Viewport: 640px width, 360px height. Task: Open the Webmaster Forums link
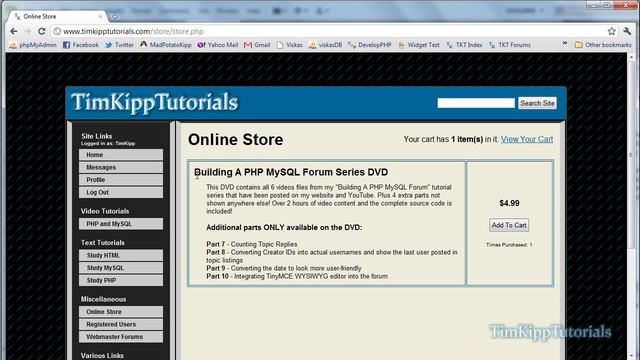121,337
